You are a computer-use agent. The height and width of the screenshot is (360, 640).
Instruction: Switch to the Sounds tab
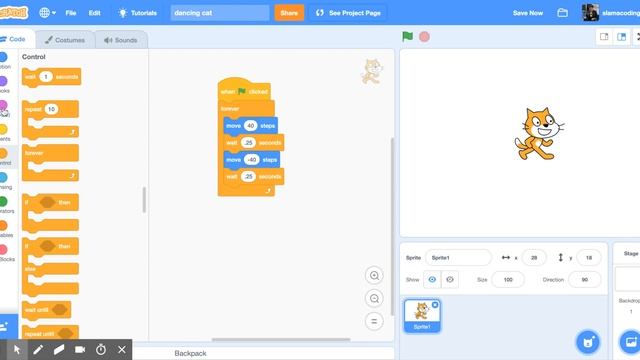click(x=121, y=40)
